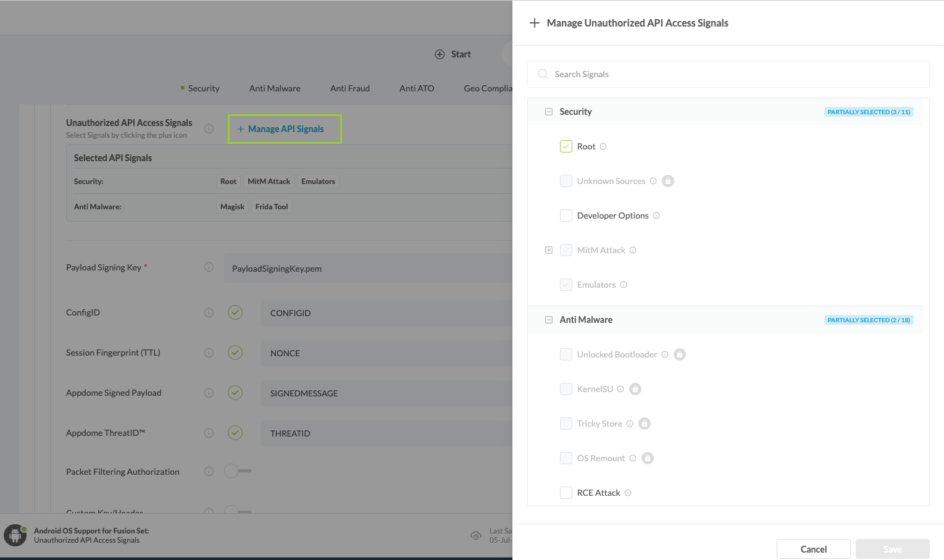Click the SIGNEDMESSAGE header field
Viewport: 944px width, 560px height.
coord(386,393)
